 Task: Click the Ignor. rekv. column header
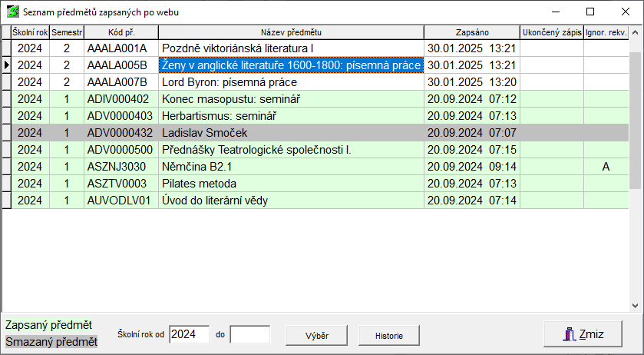point(606,32)
